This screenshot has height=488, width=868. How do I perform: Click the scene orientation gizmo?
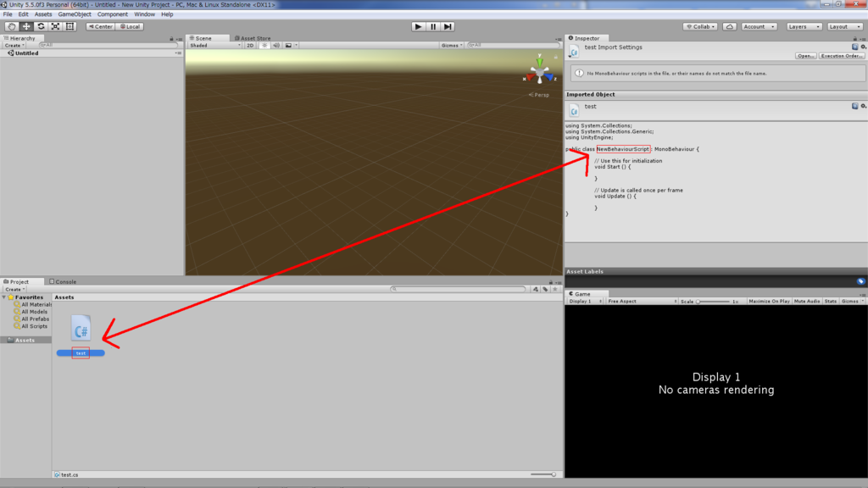[540, 72]
